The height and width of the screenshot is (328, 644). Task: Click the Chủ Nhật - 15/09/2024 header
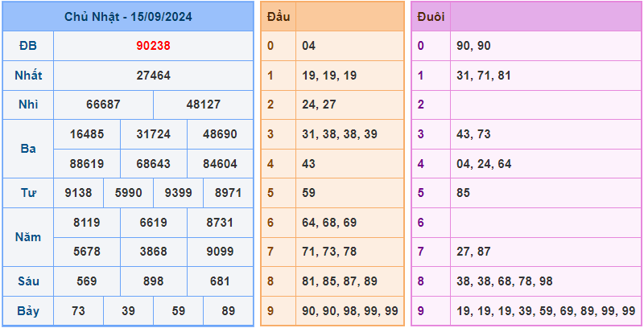coord(128,16)
